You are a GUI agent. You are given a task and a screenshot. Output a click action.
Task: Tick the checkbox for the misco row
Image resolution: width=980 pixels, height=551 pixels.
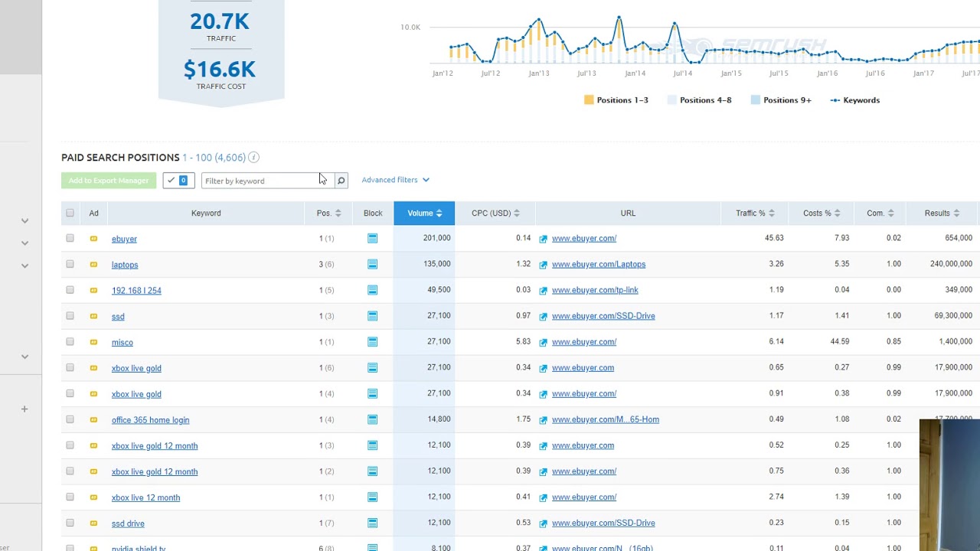(x=70, y=342)
